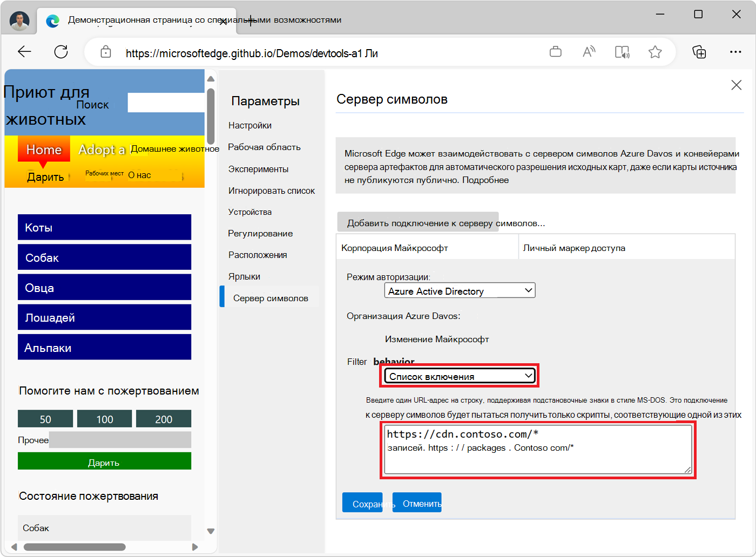756x557 pixels.
Task: Open the Коты category
Action: 104,227
